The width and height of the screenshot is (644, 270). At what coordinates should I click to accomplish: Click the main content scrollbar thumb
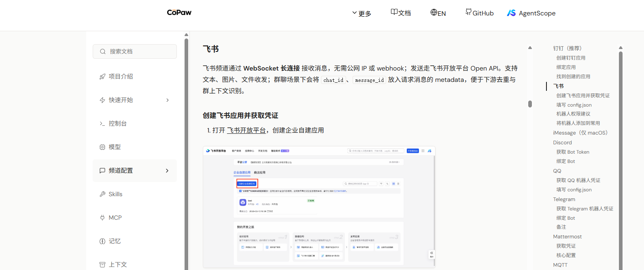coord(530,104)
